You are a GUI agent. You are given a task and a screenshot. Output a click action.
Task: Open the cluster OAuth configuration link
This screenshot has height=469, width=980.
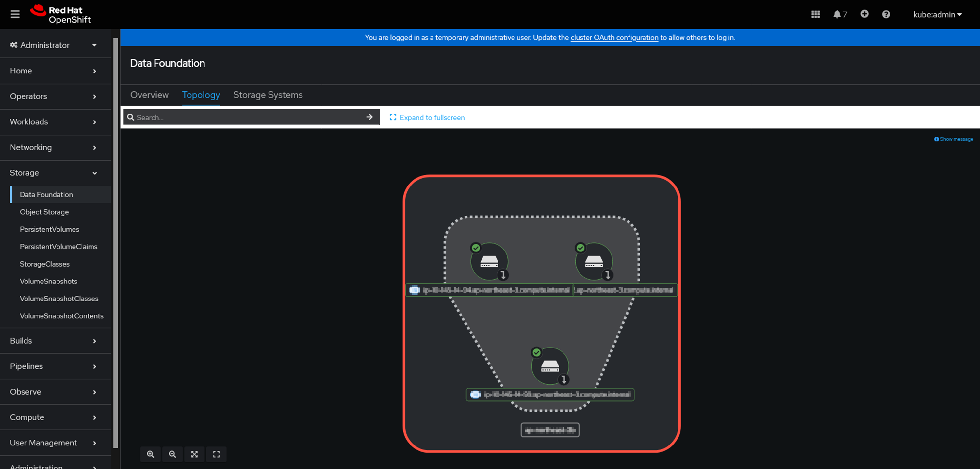click(x=614, y=37)
